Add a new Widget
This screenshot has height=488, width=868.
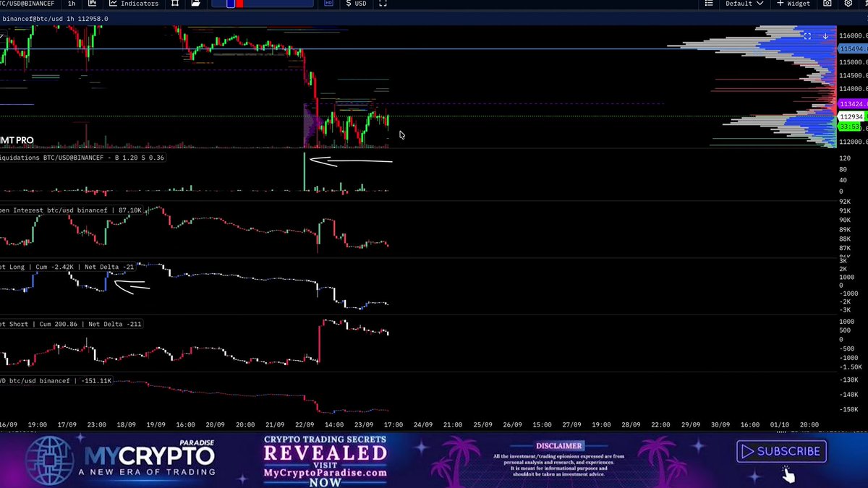tap(793, 4)
